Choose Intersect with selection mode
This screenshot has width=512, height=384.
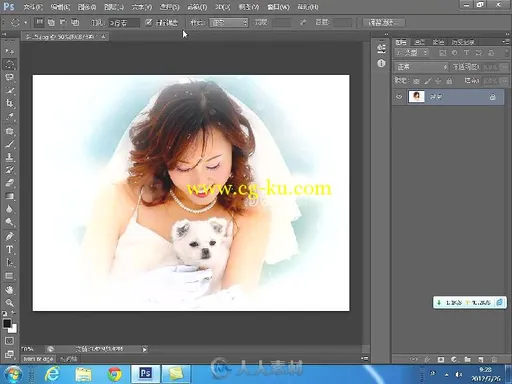click(x=76, y=22)
